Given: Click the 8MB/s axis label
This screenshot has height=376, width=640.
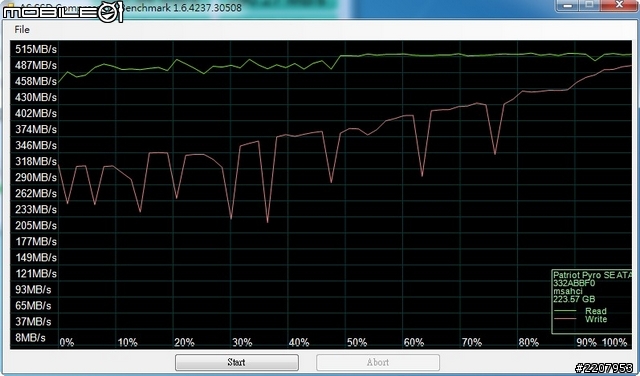Looking at the screenshot, I should 30,338.
